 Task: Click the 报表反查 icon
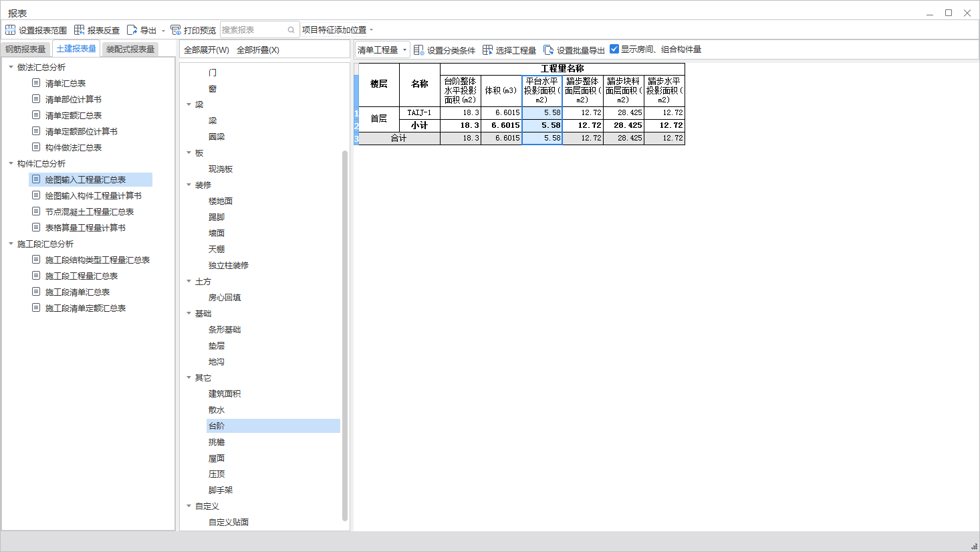click(80, 30)
